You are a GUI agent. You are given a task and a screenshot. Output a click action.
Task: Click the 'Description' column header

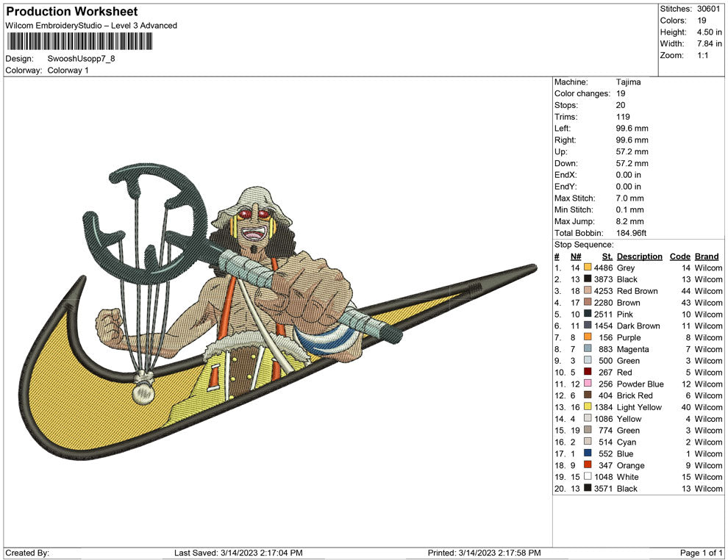coord(639,256)
